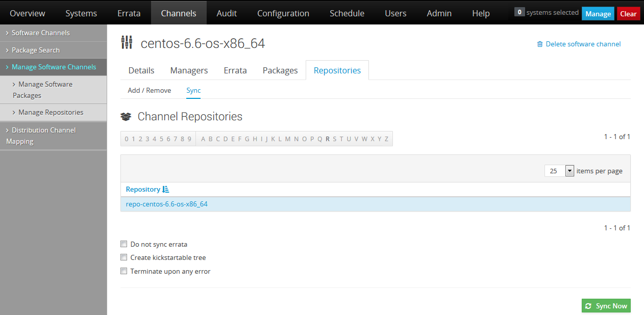
Task: Click letter Z in alphabet filter
Action: pyautogui.click(x=387, y=139)
